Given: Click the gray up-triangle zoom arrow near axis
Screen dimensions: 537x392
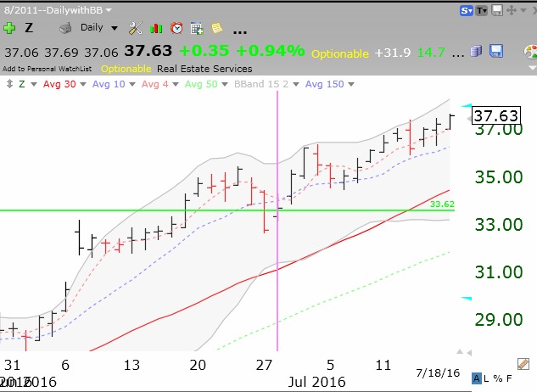Looking at the screenshot, I should pos(460,351).
